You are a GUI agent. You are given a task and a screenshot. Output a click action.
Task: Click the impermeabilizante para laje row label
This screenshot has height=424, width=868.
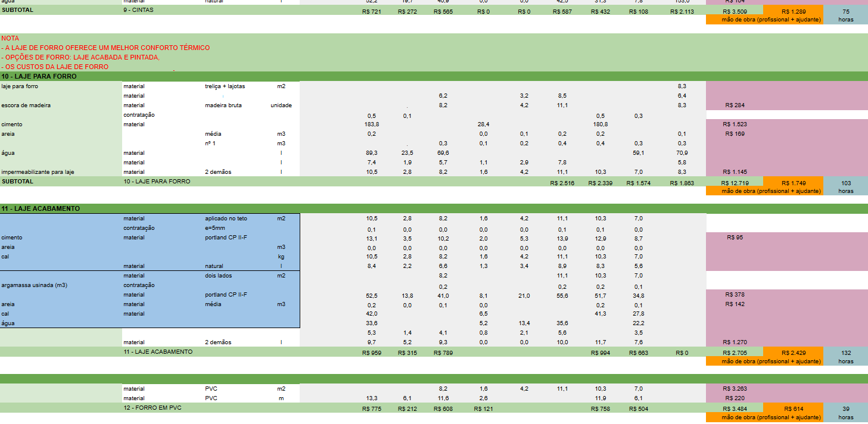(38, 172)
